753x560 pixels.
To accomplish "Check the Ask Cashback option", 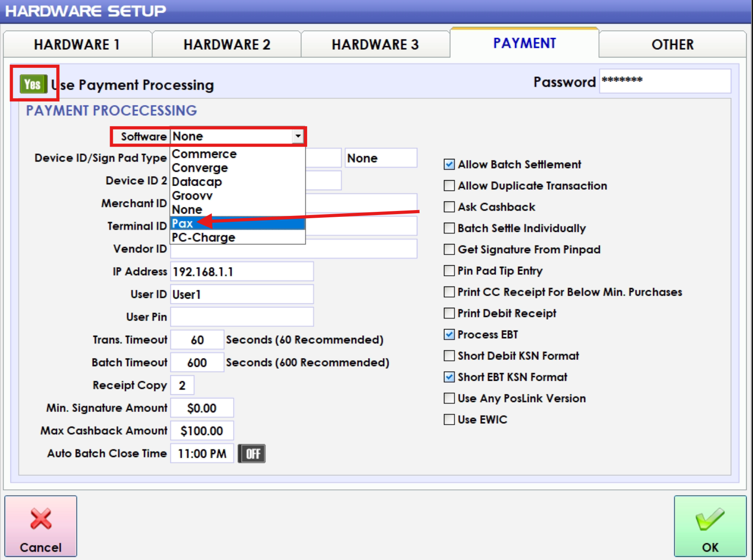I will click(x=449, y=207).
